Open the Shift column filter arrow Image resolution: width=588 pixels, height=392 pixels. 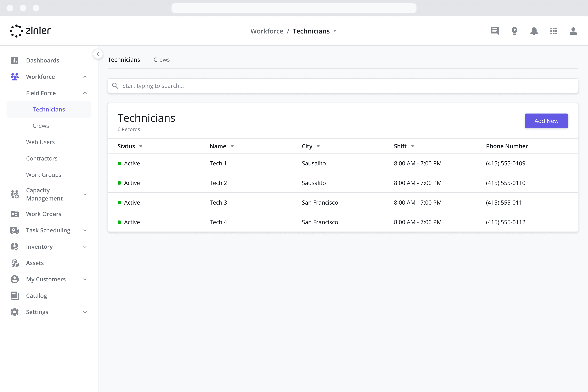[413, 146]
